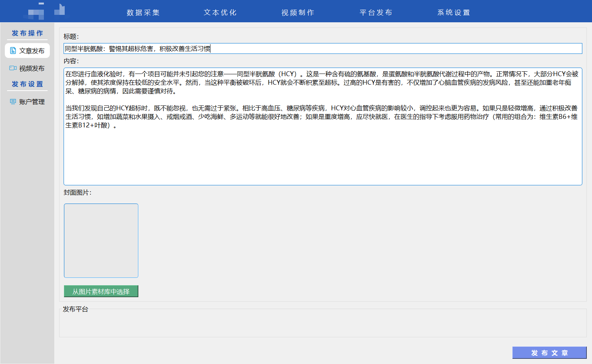Open 视频发布 from the sidebar

tap(27, 68)
